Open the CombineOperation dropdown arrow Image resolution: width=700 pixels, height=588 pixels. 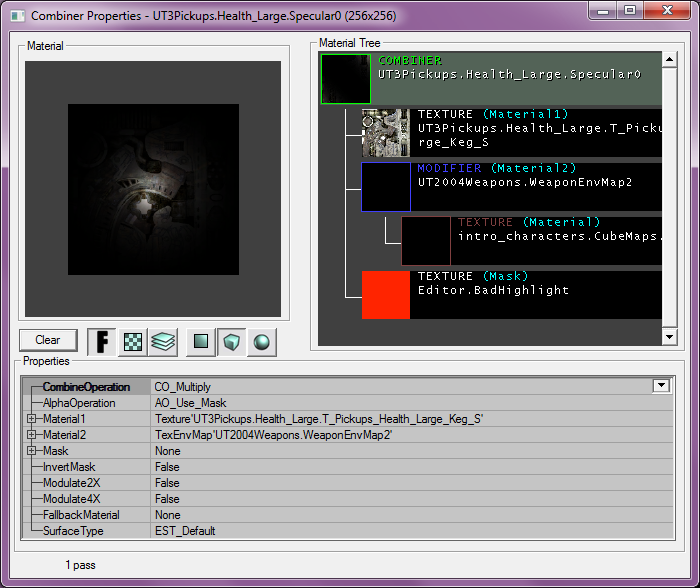click(x=660, y=386)
